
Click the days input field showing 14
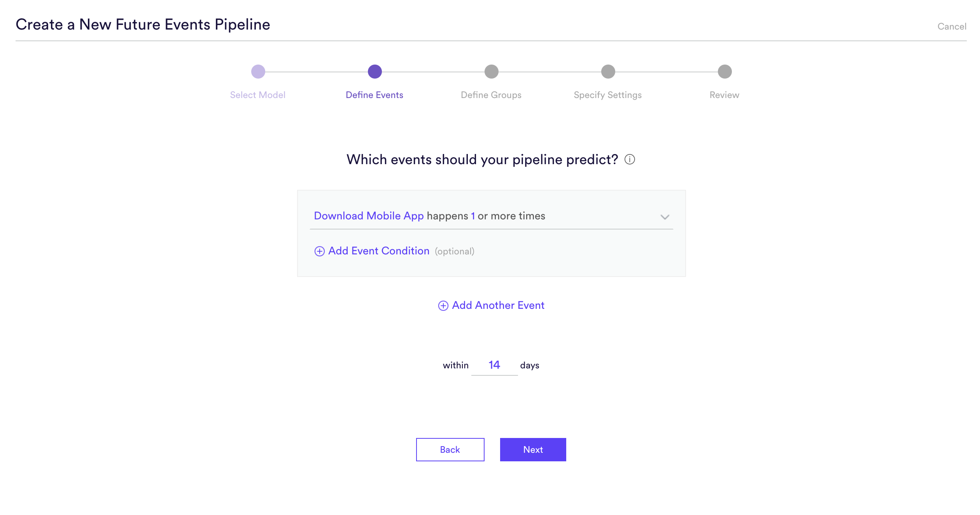coord(494,365)
